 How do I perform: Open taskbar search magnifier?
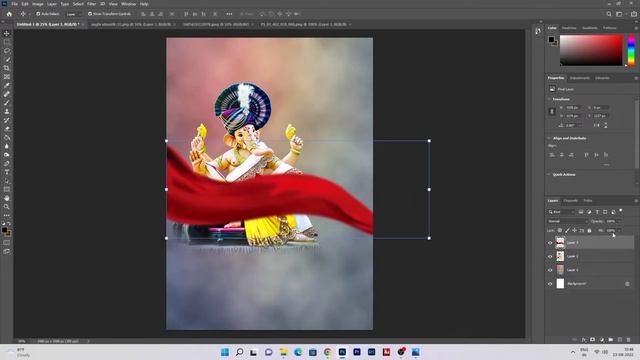click(x=240, y=352)
